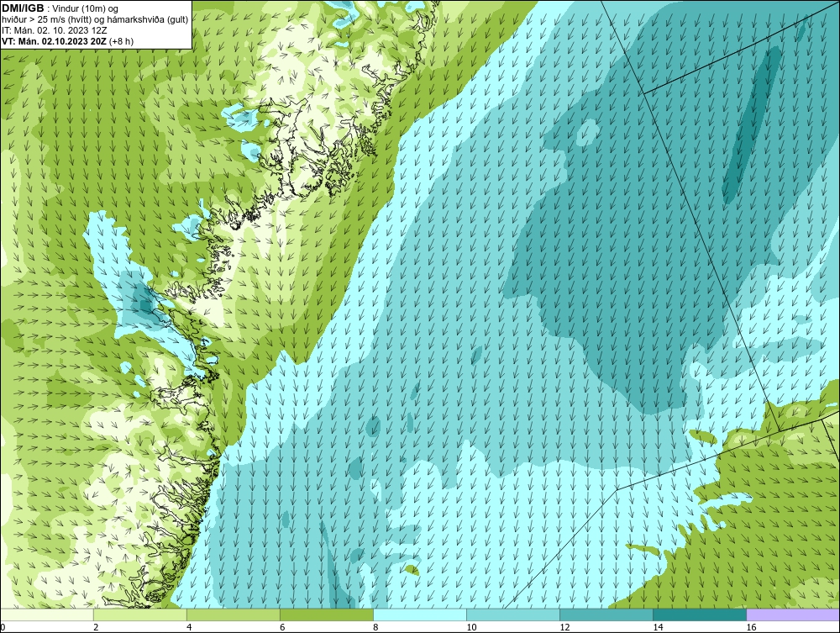This screenshot has height=633, width=840.
Task: Click the 14–16 m/s dark teal swatch
Action: pyautogui.click(x=700, y=615)
